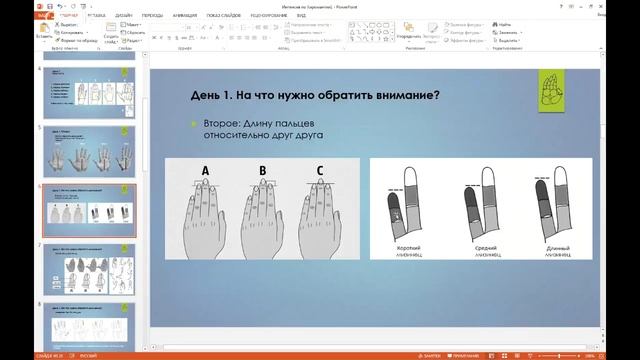
Task: Select the A B C hands picture on slide
Action: click(262, 209)
